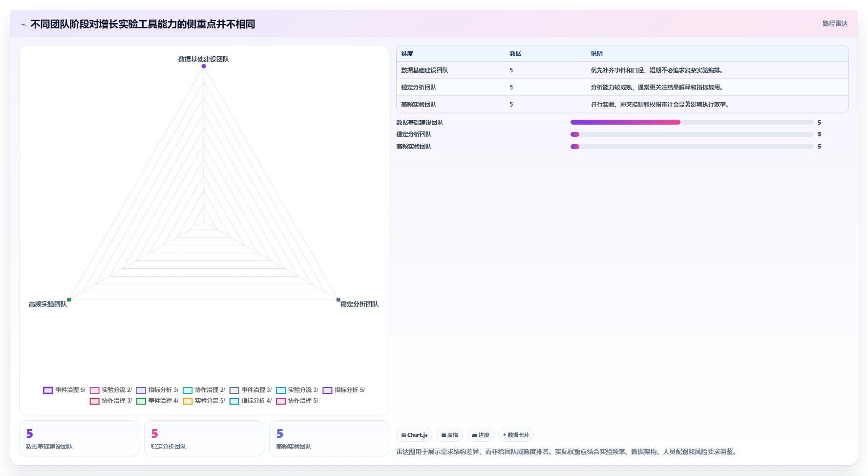Toggle the 指标分析 5/ legend series

click(343, 390)
